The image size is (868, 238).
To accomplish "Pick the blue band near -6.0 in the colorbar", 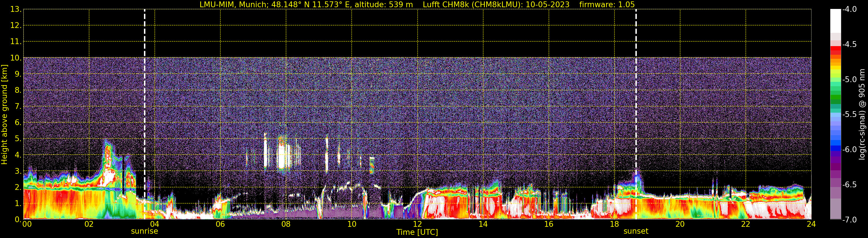I will click(x=835, y=148).
